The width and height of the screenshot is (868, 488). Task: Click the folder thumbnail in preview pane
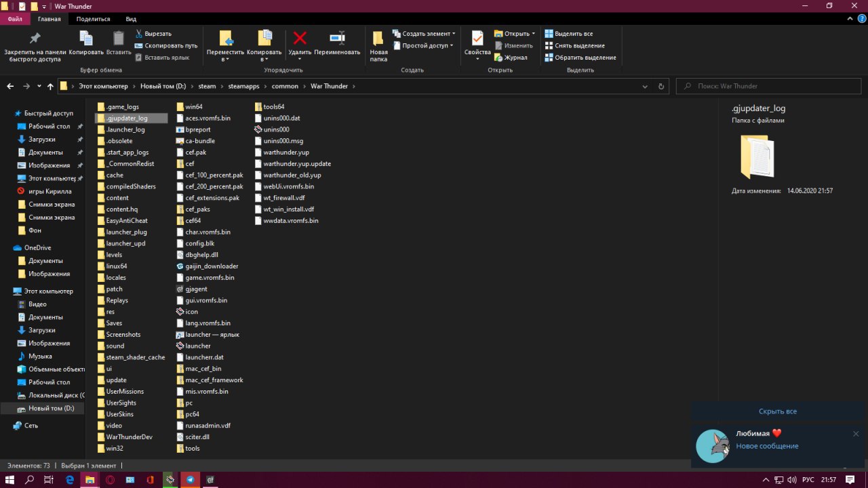point(757,156)
